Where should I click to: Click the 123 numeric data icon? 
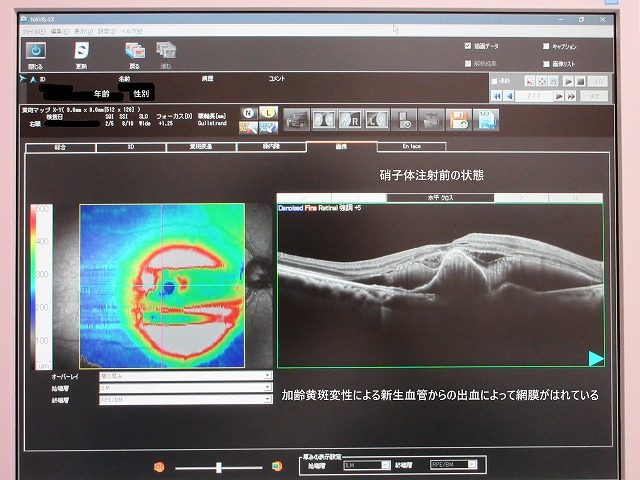486,120
